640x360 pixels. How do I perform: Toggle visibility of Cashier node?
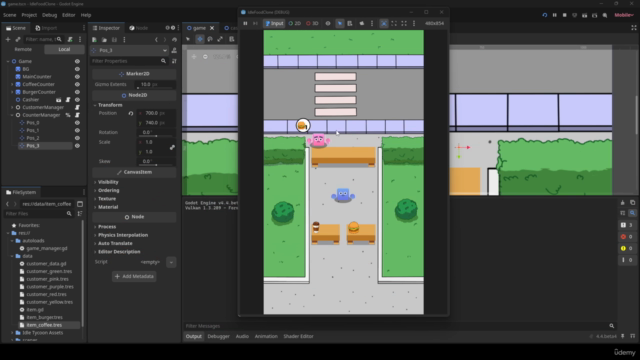point(77,100)
